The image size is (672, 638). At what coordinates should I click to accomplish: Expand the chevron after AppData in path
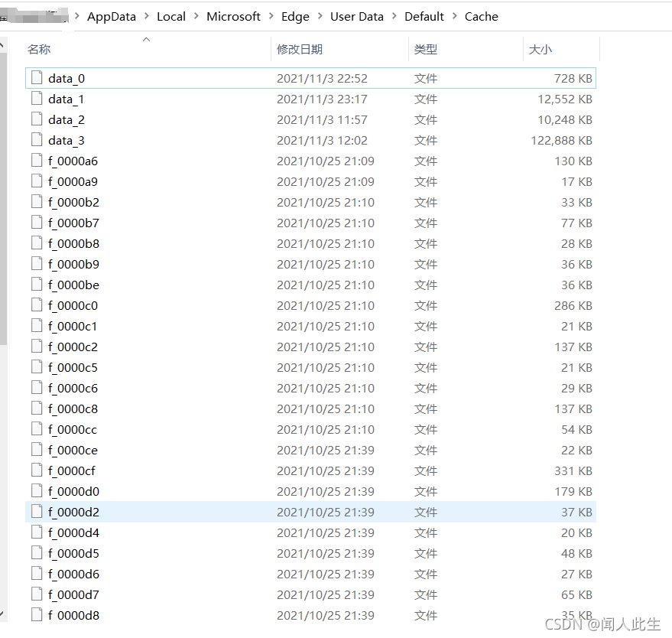click(x=147, y=16)
